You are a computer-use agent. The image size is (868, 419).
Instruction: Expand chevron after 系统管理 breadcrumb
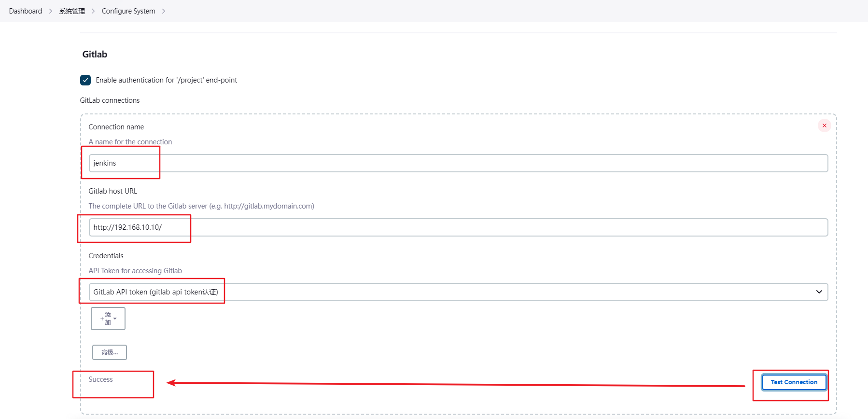click(x=93, y=11)
